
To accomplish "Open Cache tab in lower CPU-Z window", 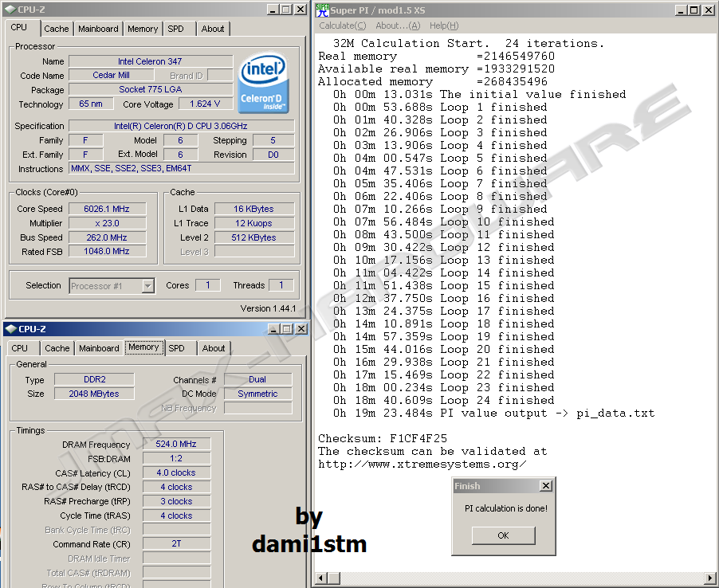I will (57, 348).
